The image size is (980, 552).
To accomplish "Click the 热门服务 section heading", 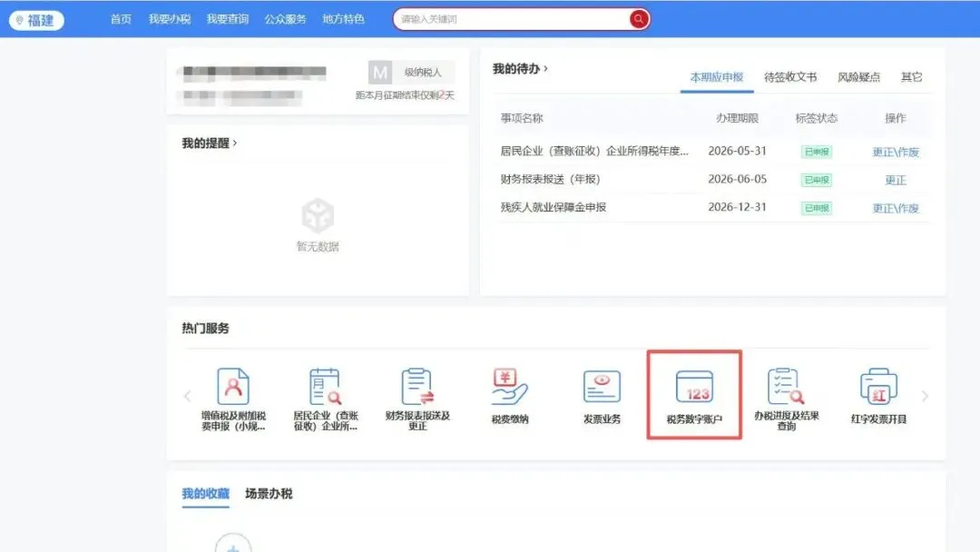I will coord(206,328).
